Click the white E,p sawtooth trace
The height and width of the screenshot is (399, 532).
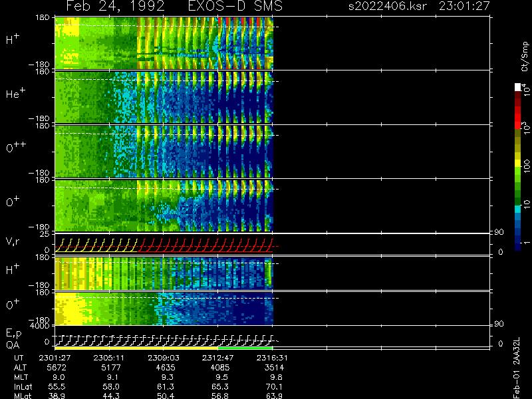tap(164, 340)
